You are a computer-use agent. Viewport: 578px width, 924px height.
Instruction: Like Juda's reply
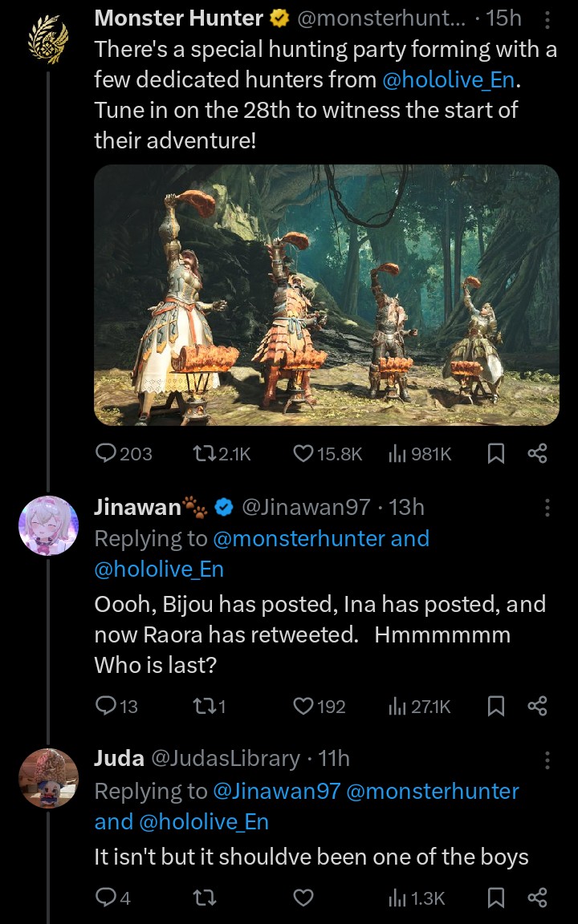click(303, 898)
